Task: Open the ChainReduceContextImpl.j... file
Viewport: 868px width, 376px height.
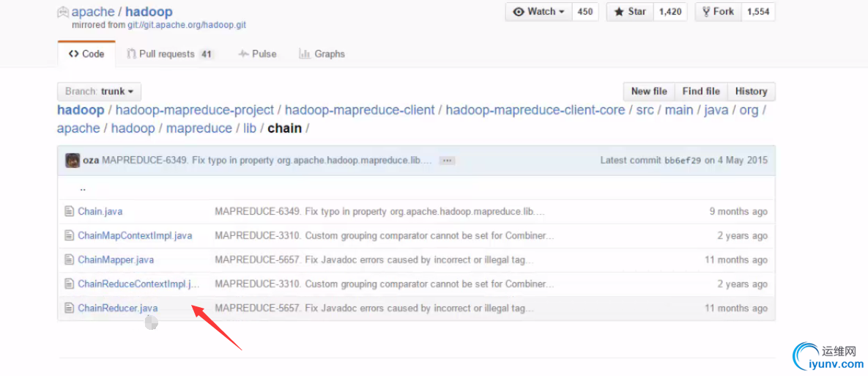Action: [x=139, y=284]
